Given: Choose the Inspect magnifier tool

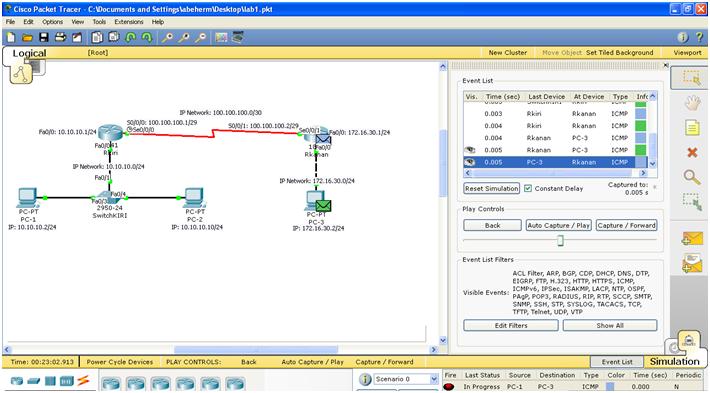Looking at the screenshot, I should coord(691,177).
